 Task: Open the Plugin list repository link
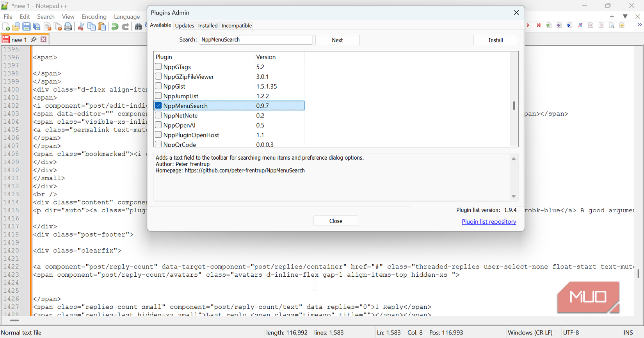tap(489, 222)
